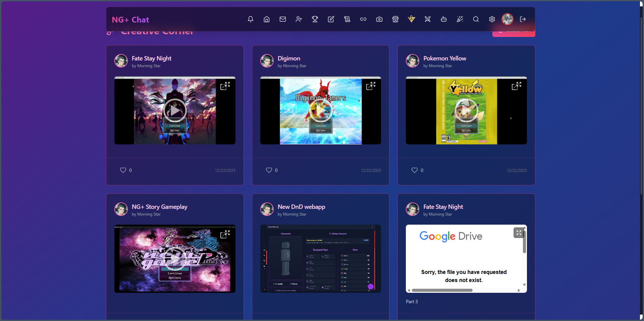Click the NG+ Chat logo
The image size is (644, 321).
coord(130,20)
